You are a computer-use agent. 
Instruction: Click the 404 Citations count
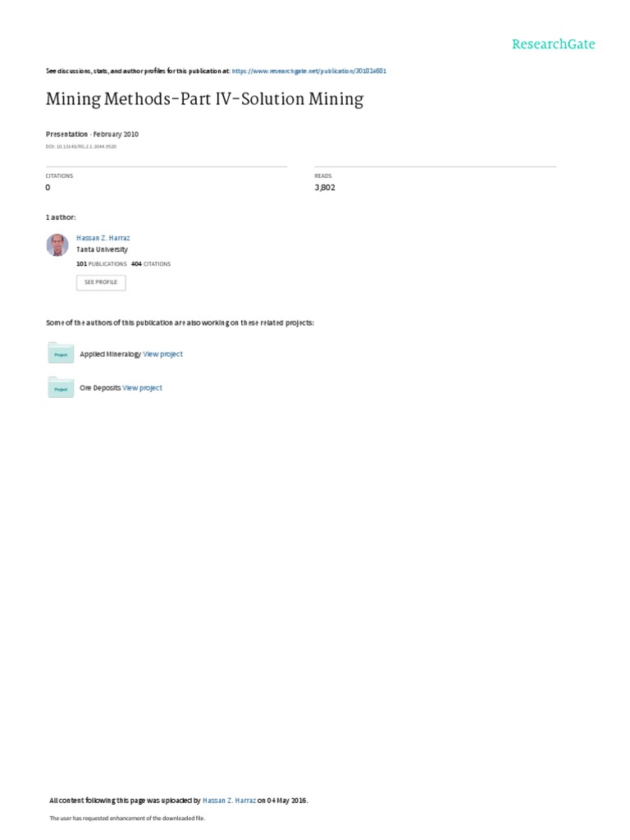pyautogui.click(x=151, y=264)
